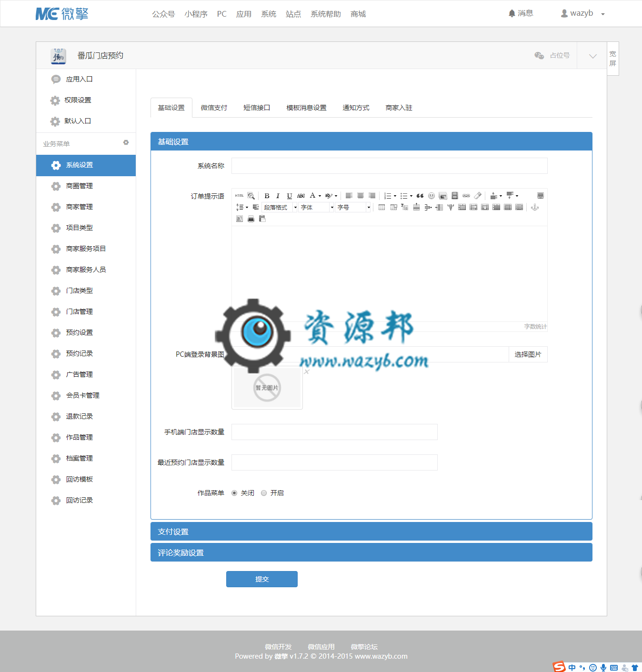Toggle 宽屏 widescreen button
The width and height of the screenshot is (642, 672).
click(x=613, y=59)
